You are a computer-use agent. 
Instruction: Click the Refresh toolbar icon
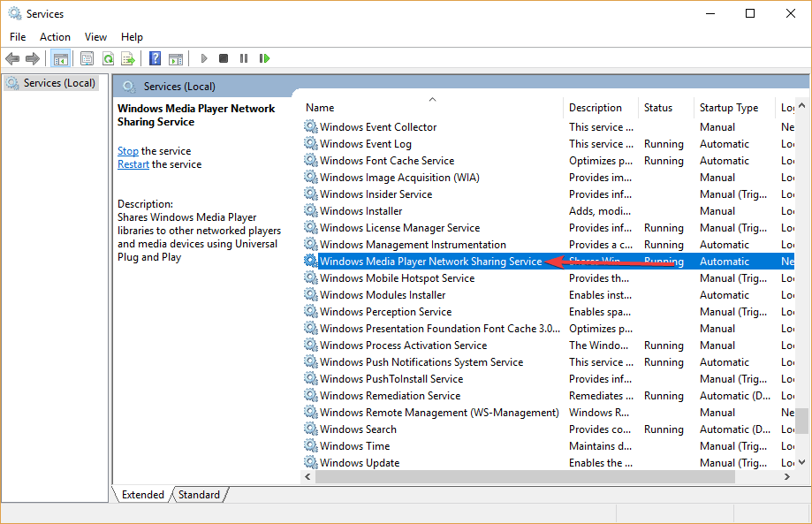tap(108, 58)
